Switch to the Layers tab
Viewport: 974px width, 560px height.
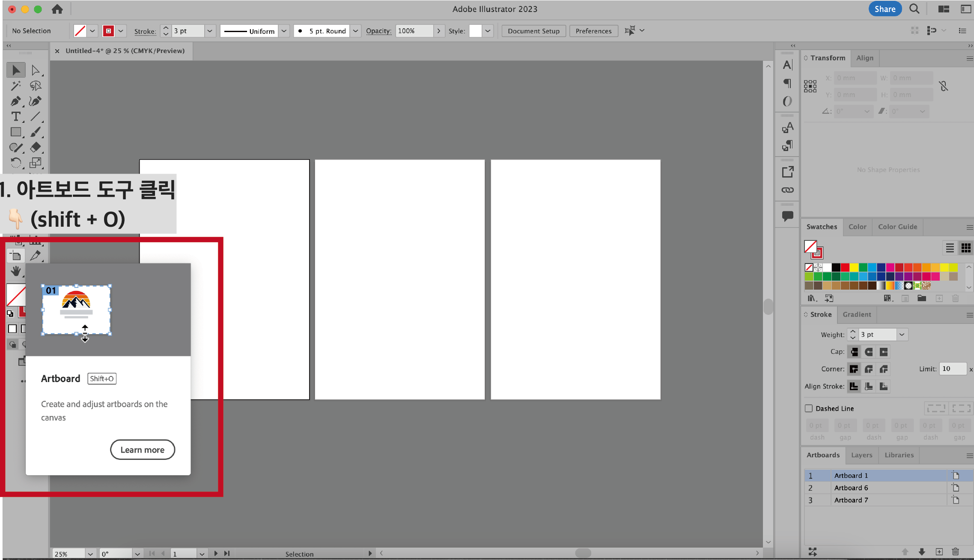coord(861,455)
